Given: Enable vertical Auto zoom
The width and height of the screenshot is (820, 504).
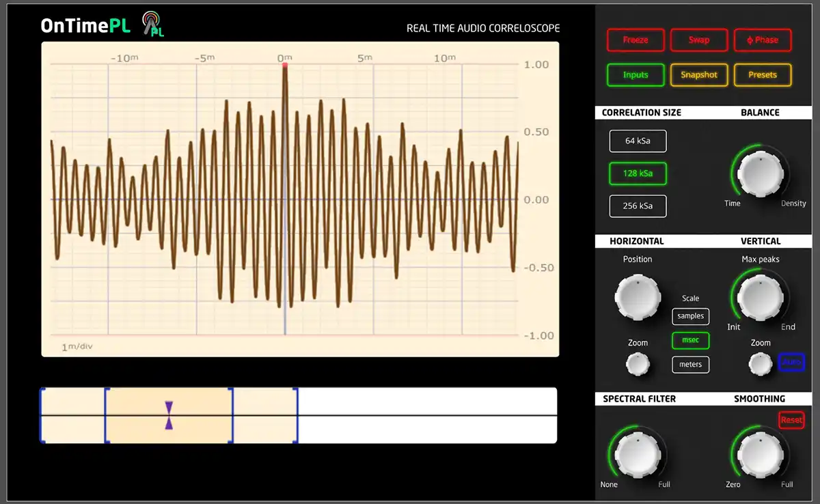Looking at the screenshot, I should click(x=791, y=363).
